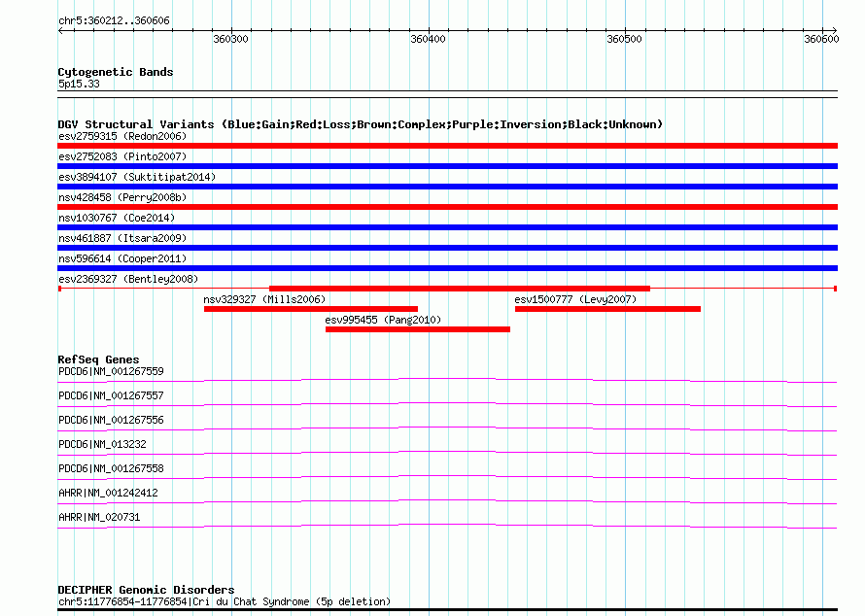865x616 pixels.
Task: Click the 360500 ruler position label
Action: point(624,39)
